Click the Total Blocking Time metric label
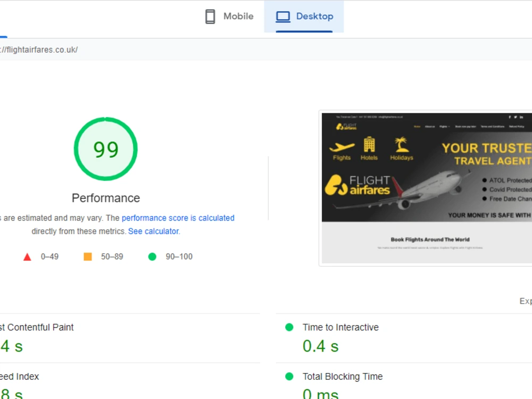 point(342,377)
